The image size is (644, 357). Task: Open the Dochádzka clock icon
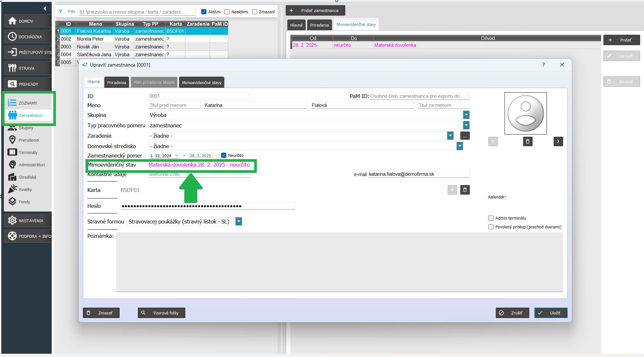click(x=12, y=37)
